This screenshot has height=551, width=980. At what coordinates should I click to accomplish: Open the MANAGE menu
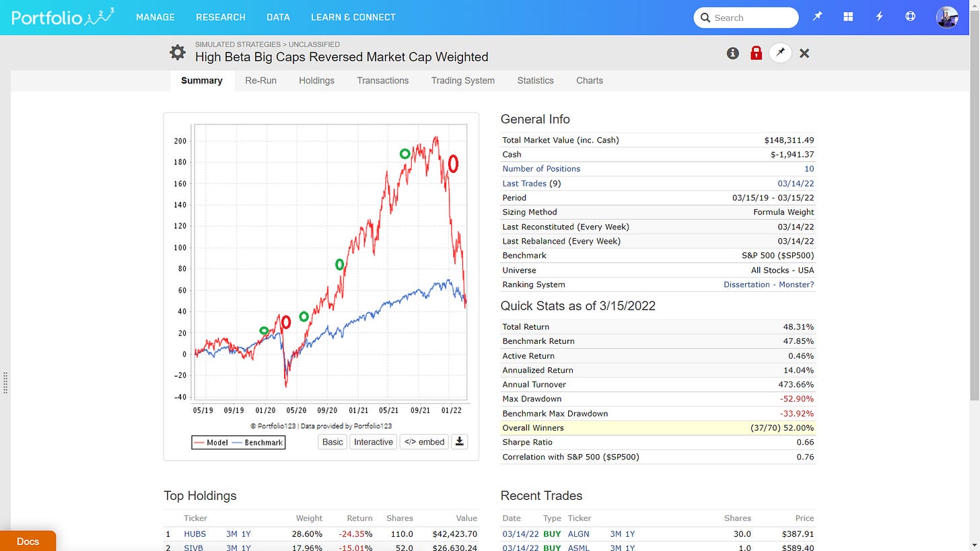point(155,17)
